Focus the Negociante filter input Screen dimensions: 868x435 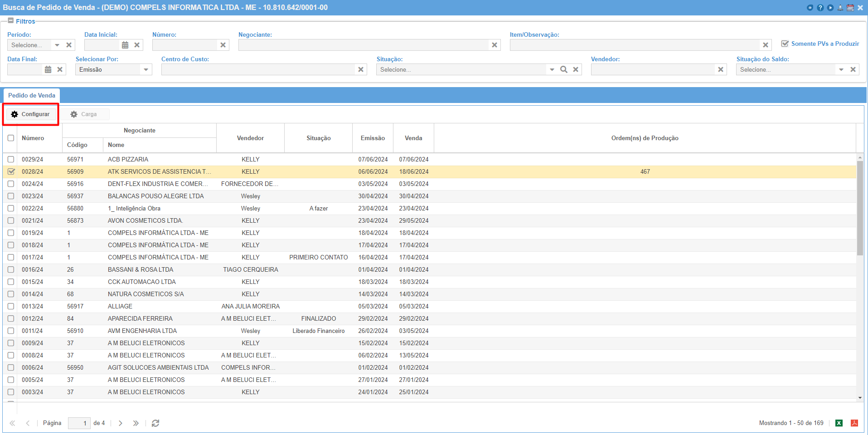coord(364,45)
